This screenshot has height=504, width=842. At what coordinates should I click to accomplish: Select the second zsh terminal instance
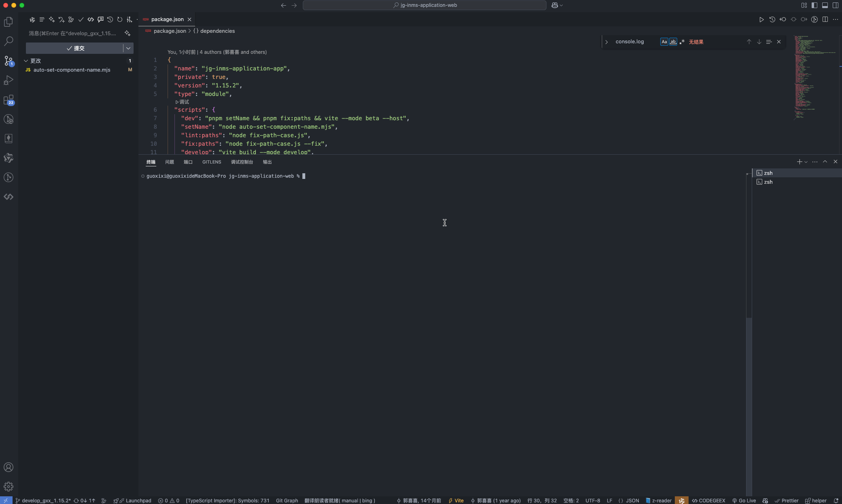[x=768, y=182]
